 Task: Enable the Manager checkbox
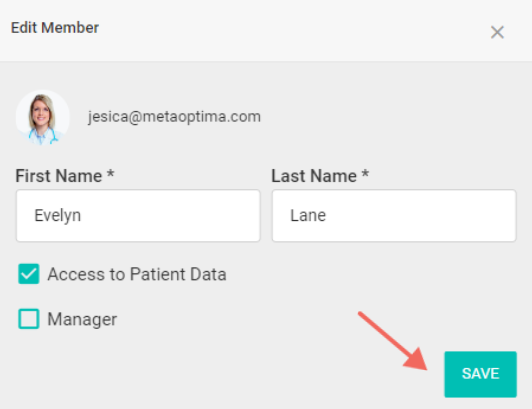[x=29, y=319]
